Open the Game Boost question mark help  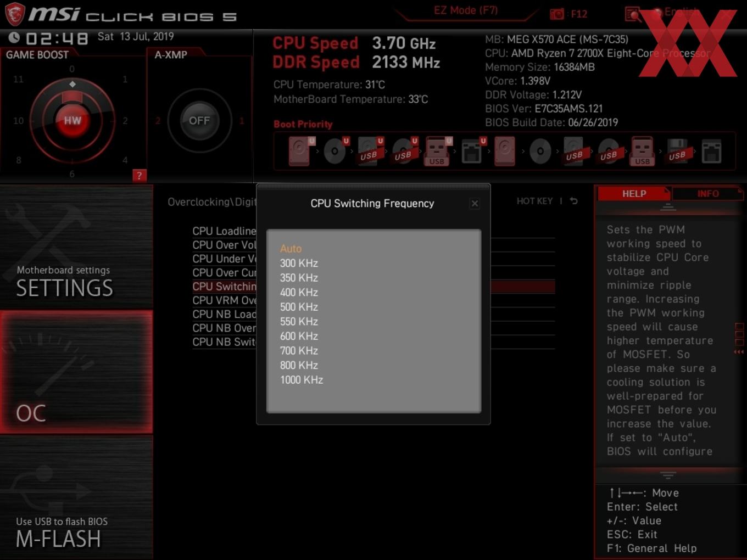click(140, 176)
